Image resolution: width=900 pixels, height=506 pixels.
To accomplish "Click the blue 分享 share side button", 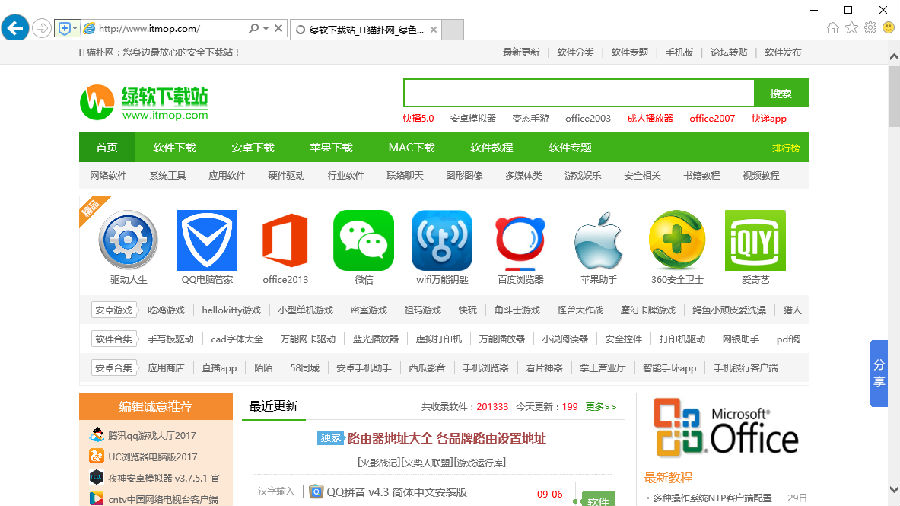I will click(879, 373).
